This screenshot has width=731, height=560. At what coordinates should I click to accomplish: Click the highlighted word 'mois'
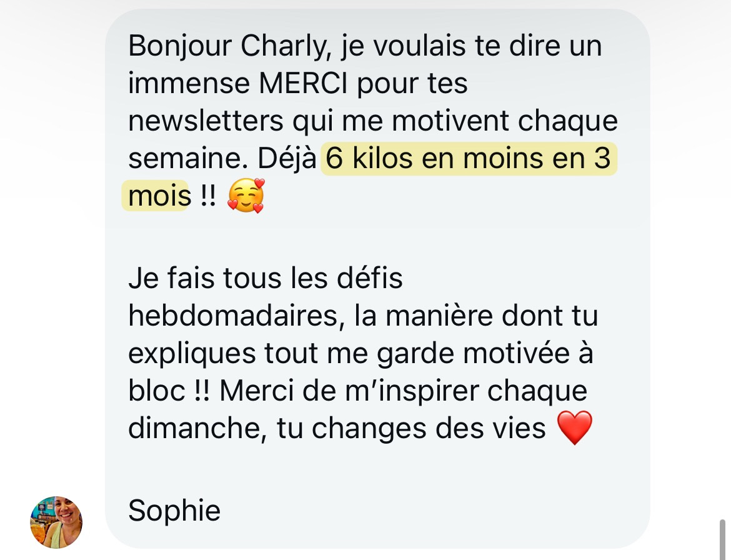coord(159,196)
